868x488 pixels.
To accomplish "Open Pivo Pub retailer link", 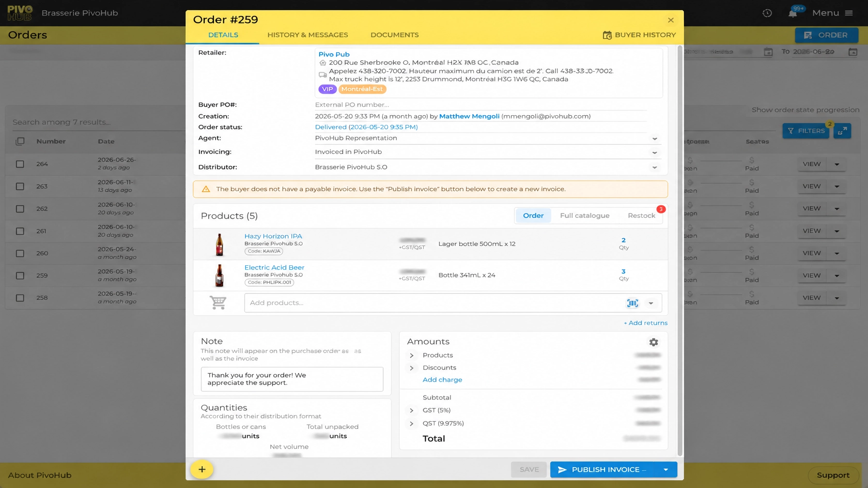I will [334, 54].
